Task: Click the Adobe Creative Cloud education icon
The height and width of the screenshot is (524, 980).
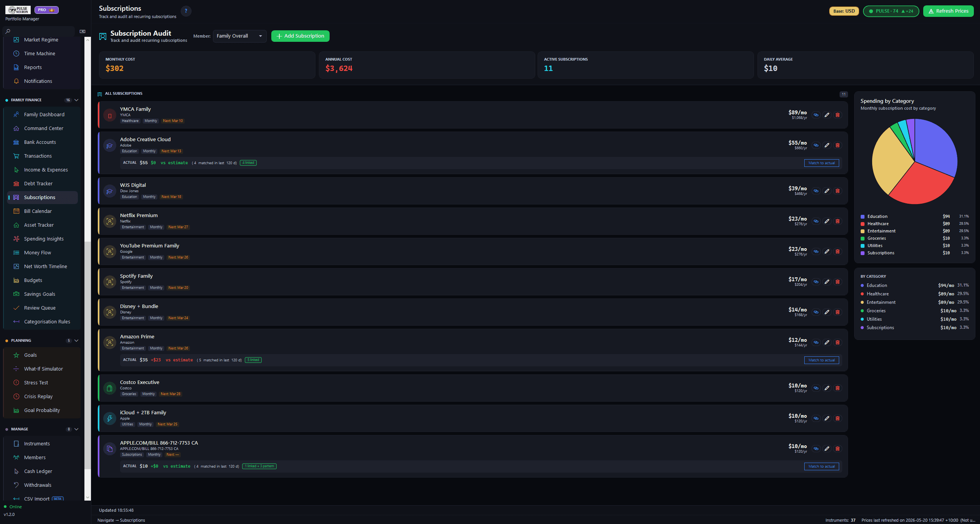Action: coord(110,145)
